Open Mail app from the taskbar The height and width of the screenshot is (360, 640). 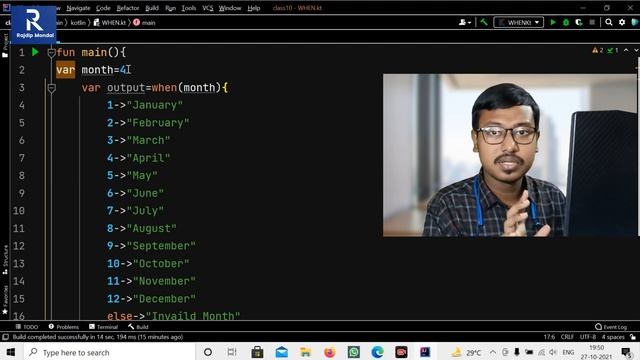(282, 352)
